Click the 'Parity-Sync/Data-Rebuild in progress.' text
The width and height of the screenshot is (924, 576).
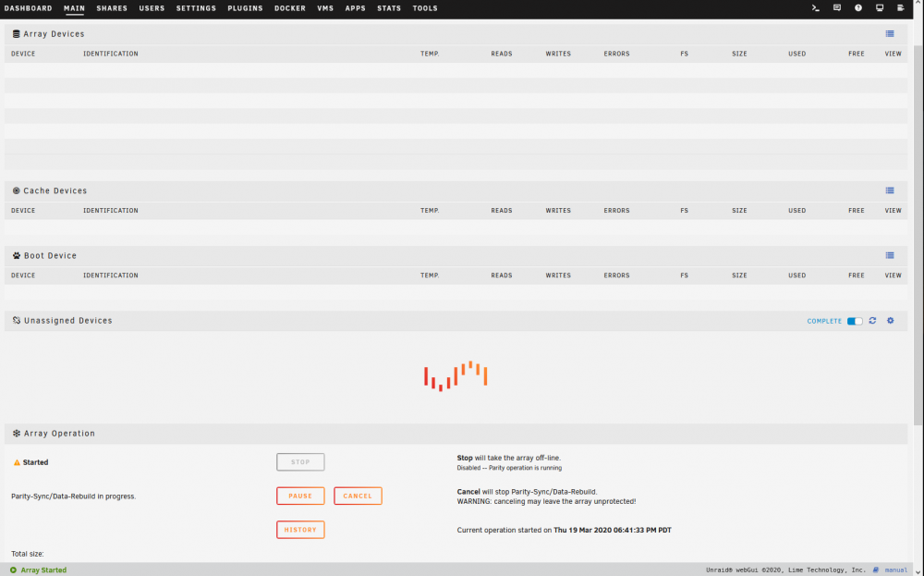[x=74, y=496]
